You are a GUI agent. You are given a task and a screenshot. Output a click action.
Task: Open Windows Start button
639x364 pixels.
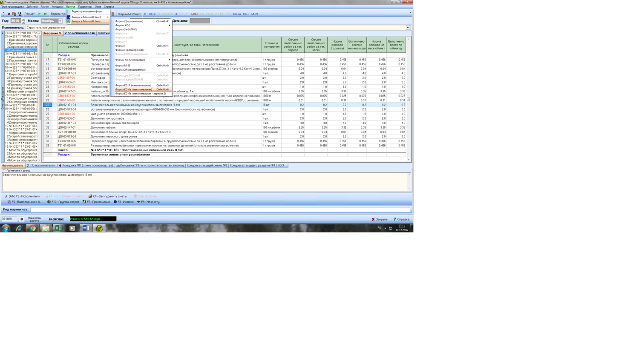click(6, 228)
